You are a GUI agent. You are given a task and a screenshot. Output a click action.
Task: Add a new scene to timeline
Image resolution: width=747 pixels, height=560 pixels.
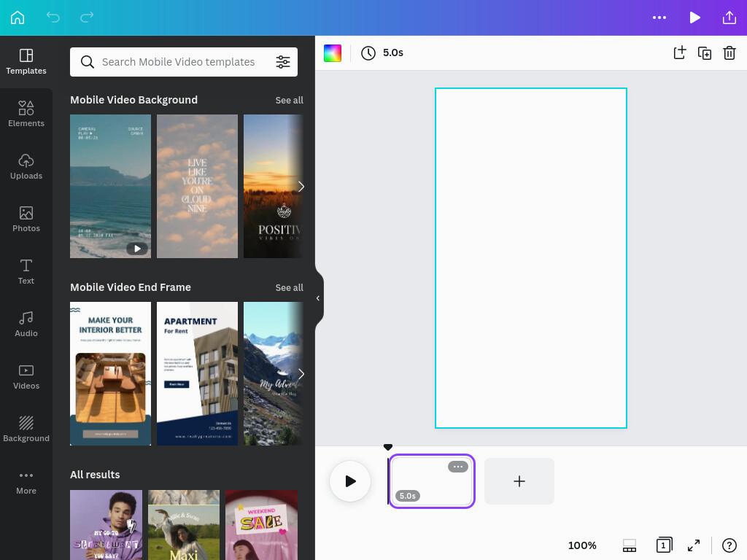click(x=519, y=481)
